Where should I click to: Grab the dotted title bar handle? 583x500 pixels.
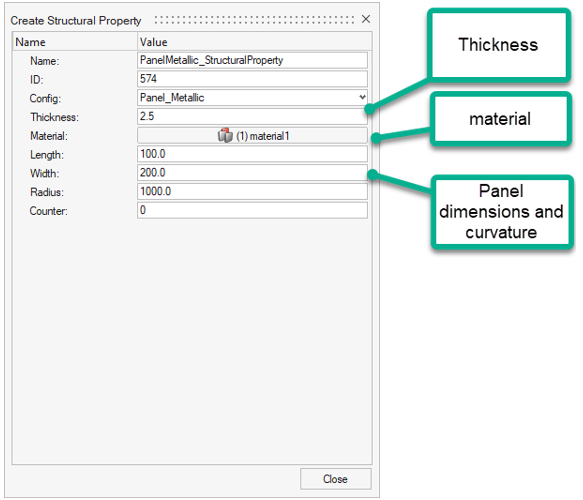tap(254, 20)
